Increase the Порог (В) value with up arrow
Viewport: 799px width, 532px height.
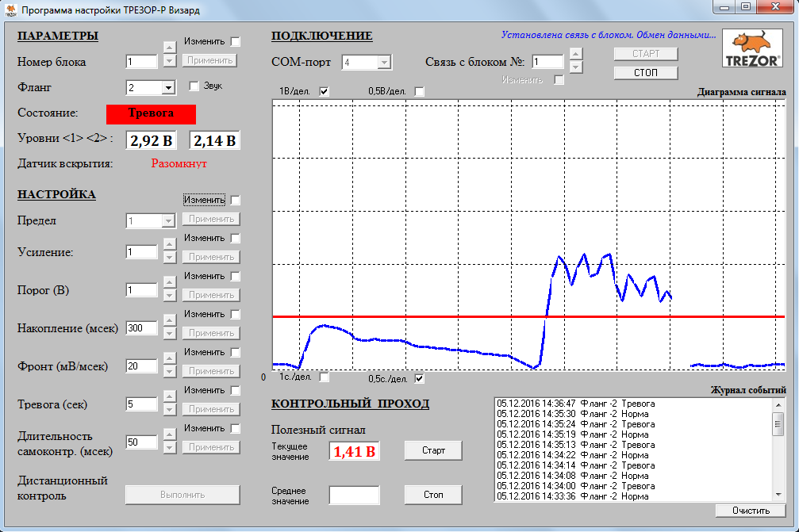pyautogui.click(x=170, y=282)
